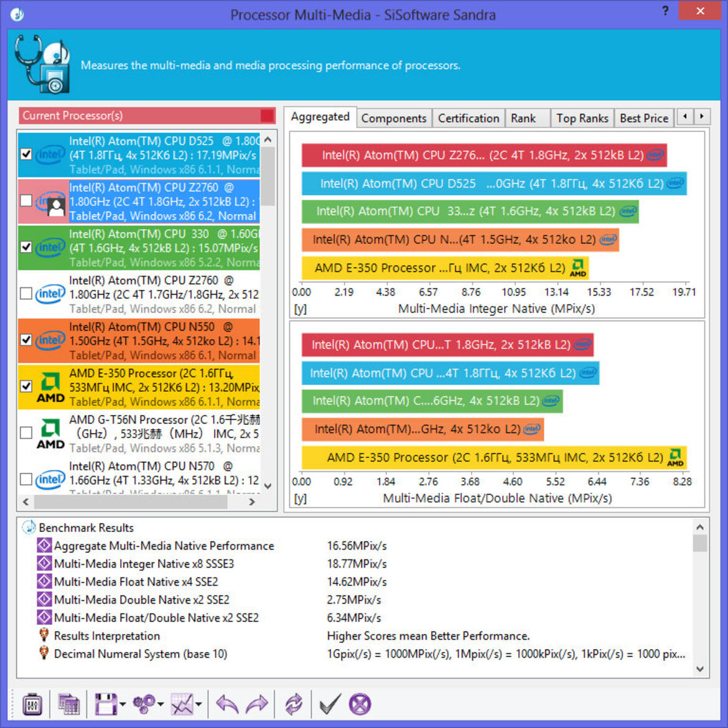Check the second Atom Z2760 1.7GHz checkbox
Screen dimensions: 728x728
[x=27, y=294]
